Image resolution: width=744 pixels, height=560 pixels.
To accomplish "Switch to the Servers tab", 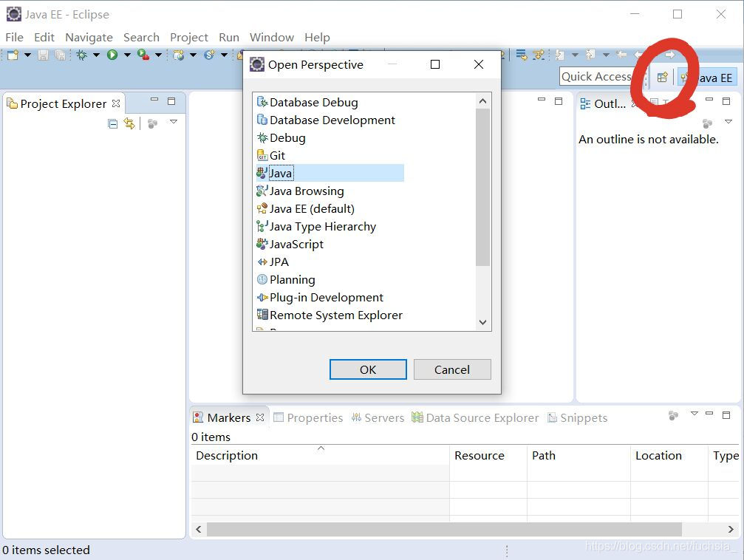I will click(378, 417).
